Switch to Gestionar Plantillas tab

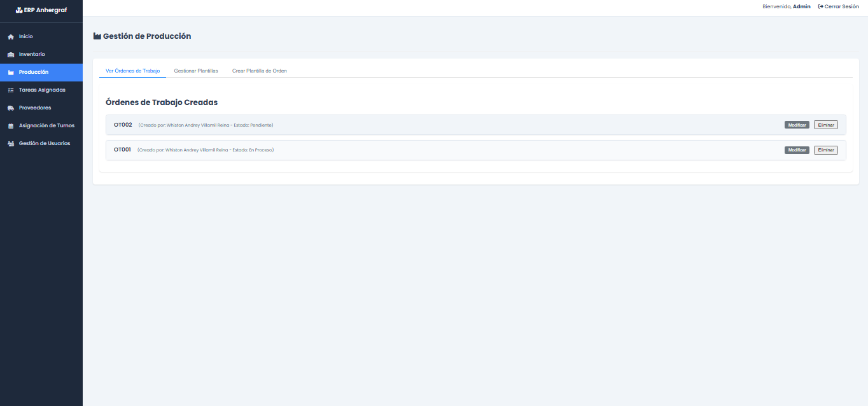[x=196, y=71]
